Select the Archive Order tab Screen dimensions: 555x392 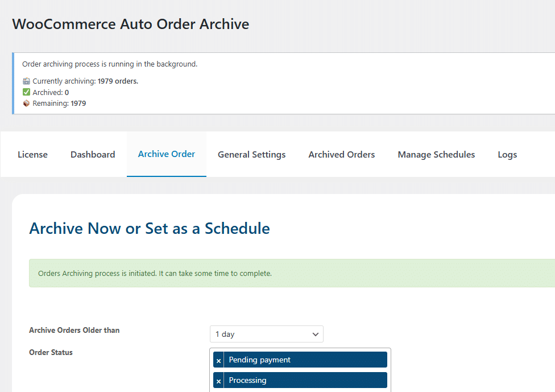167,154
